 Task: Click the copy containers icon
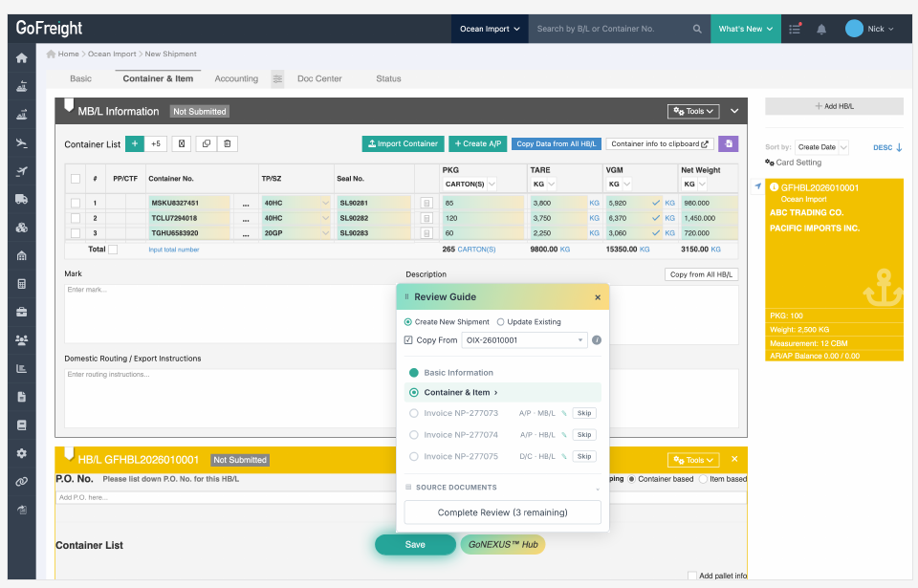pyautogui.click(x=207, y=143)
